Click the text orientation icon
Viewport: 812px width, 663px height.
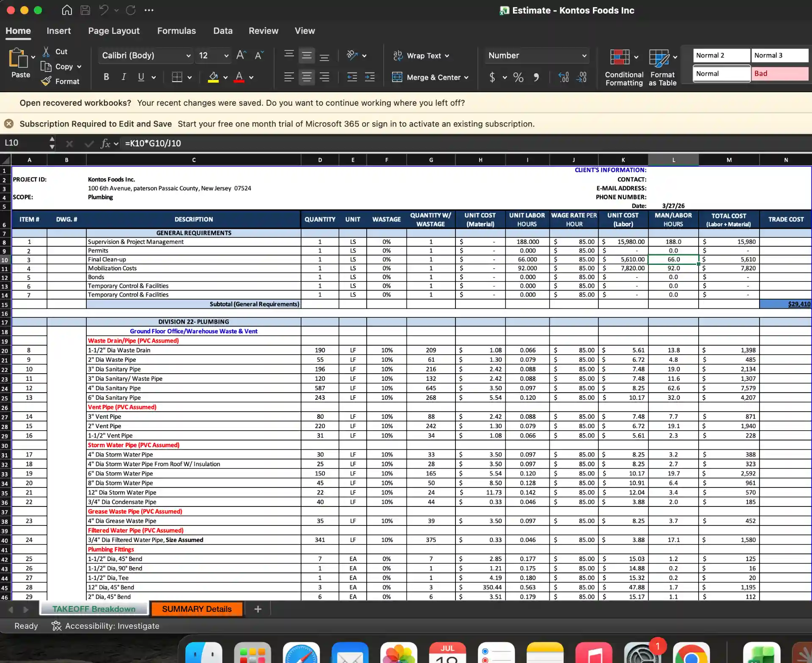(352, 55)
